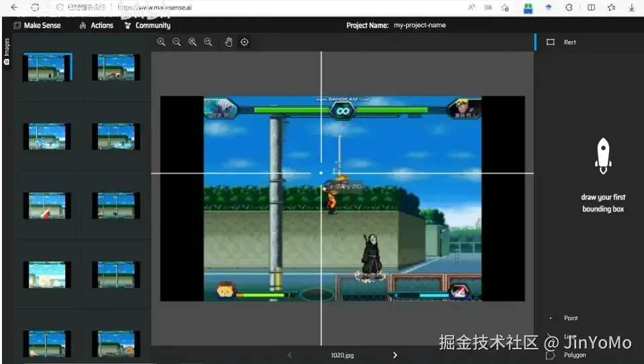Viewport: 644px width, 364px height.
Task: Open thumbnail in third row, left column
Action: pos(47,206)
